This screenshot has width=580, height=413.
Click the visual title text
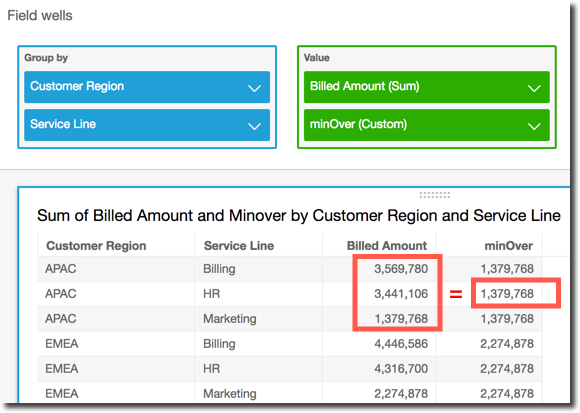coord(299,216)
